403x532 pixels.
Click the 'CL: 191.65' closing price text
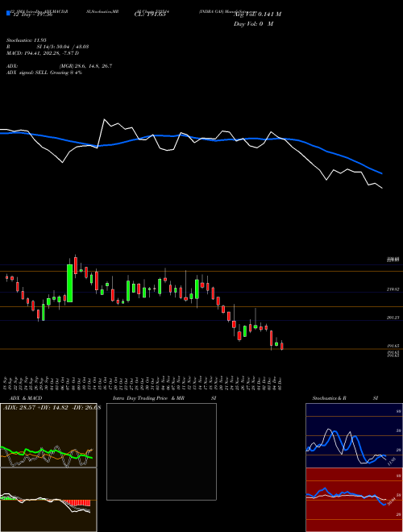coord(150,15)
